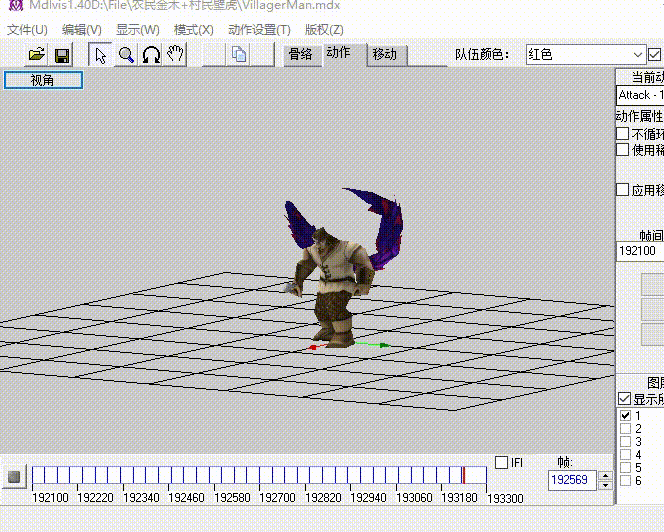Check layer 5 checkbox
This screenshot has width=664, height=532.
(x=625, y=468)
